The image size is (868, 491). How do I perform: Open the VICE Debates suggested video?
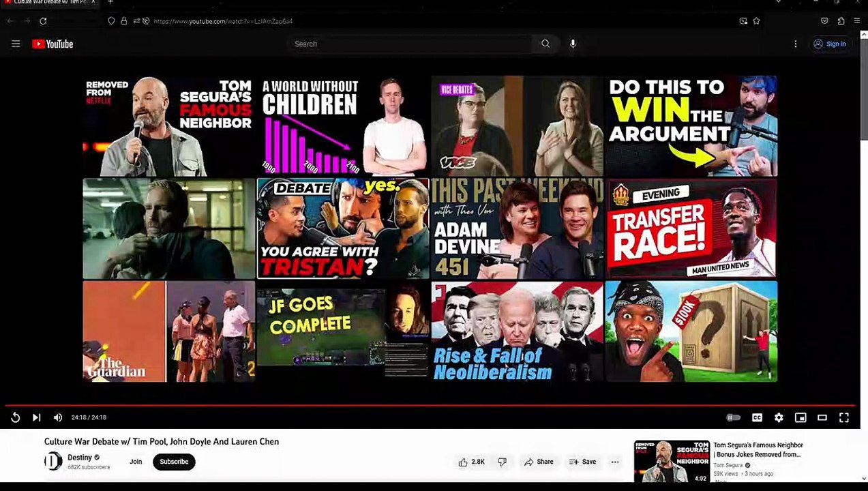pos(517,126)
